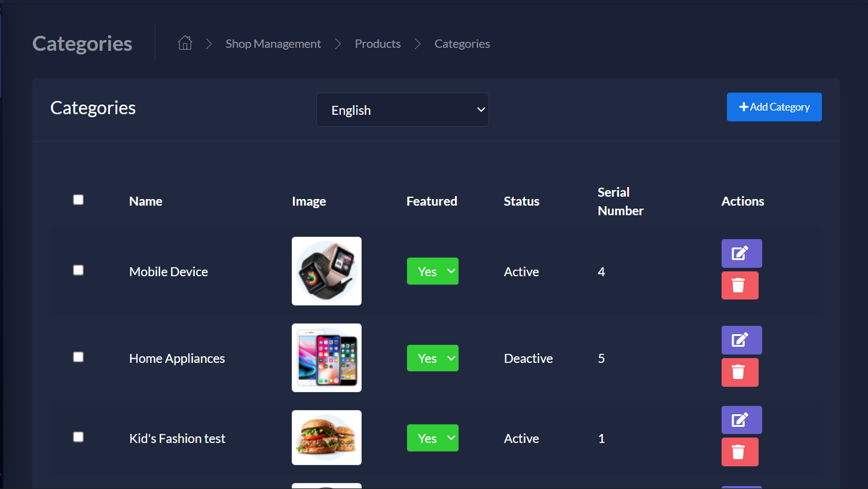Click the trash icon beside Home Appliances
This screenshot has height=489, width=868.
(740, 372)
